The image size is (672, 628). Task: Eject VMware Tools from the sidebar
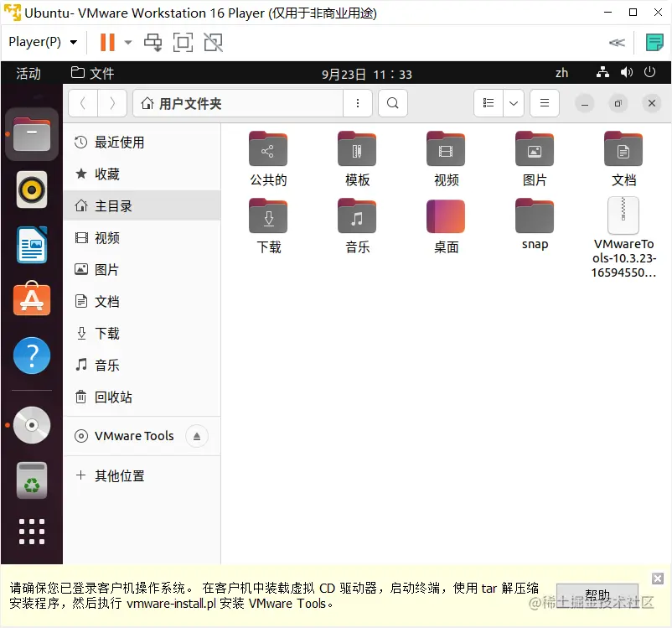pyautogui.click(x=196, y=436)
